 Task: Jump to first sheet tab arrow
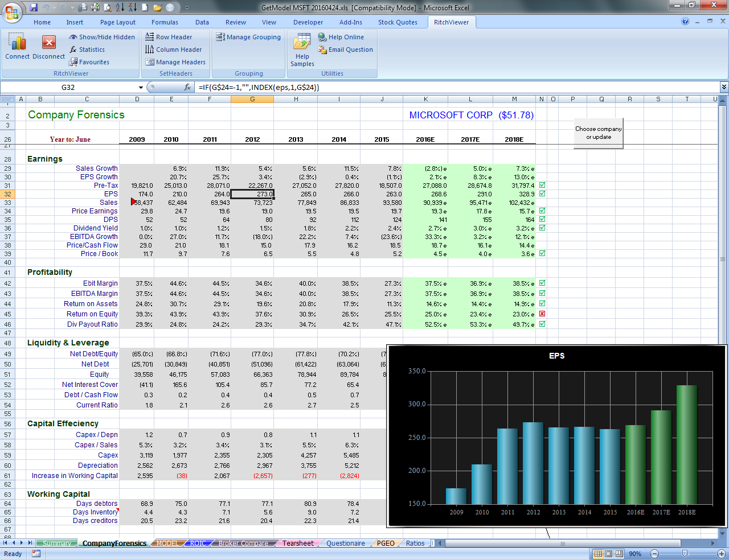click(x=5, y=543)
